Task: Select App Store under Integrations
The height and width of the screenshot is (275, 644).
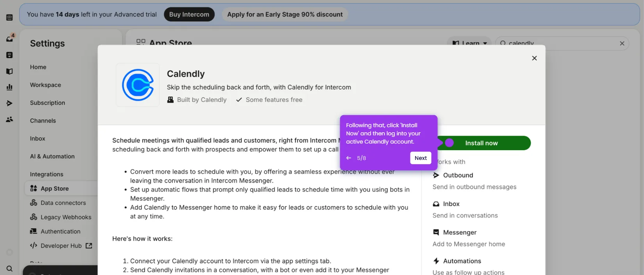Action: (x=61, y=188)
